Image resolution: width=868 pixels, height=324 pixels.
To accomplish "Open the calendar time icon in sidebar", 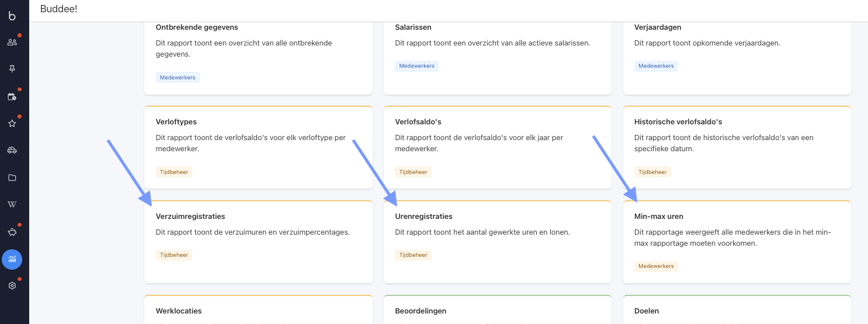I will pos(12,96).
